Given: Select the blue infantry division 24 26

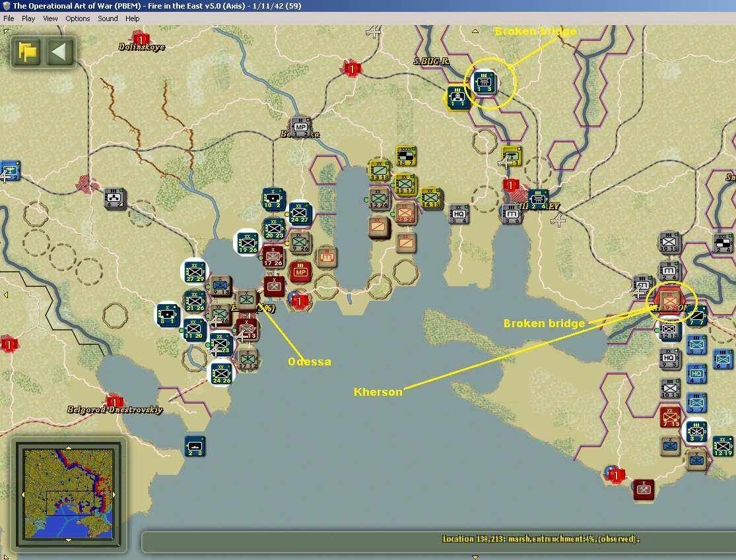Looking at the screenshot, I should click(x=220, y=373).
